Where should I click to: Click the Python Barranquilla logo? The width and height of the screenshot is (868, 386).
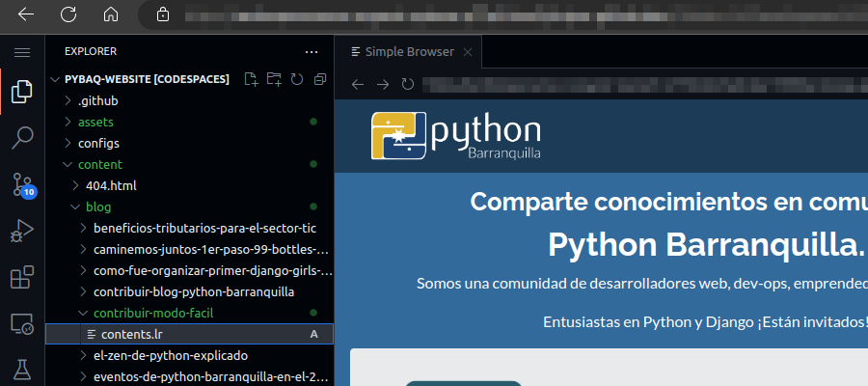click(x=455, y=136)
